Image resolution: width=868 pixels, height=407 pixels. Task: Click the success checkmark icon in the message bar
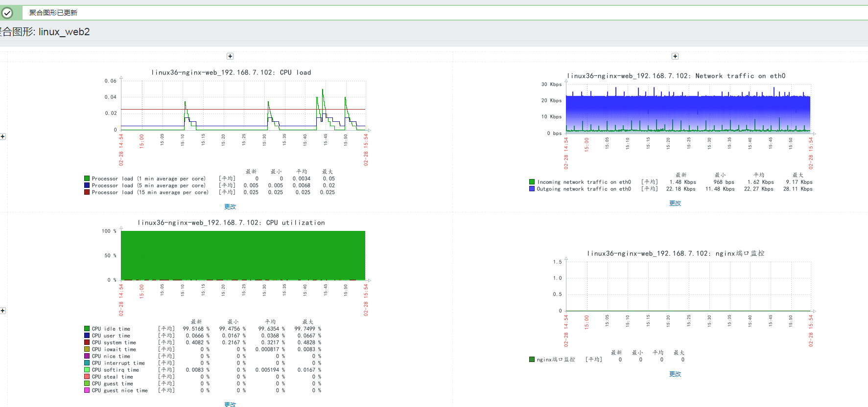tap(7, 13)
